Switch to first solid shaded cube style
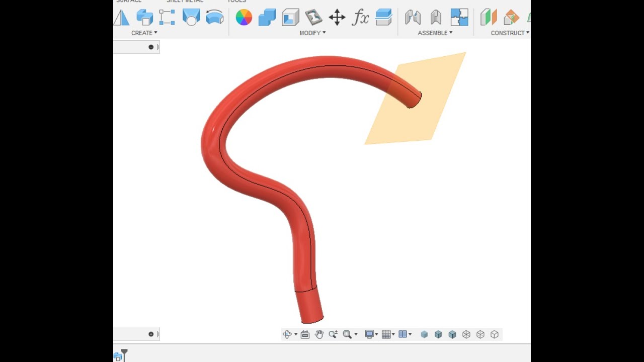This screenshot has height=362, width=644. tap(424, 334)
